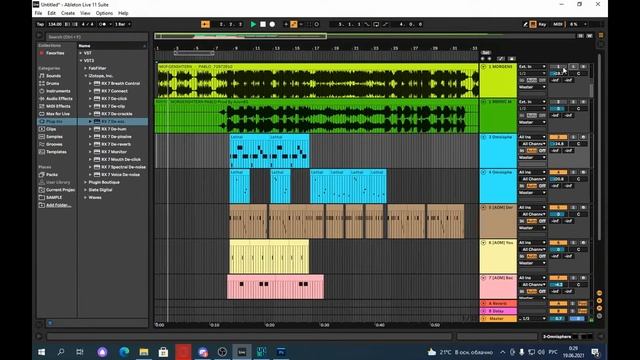Open the Edit menu

click(x=51, y=13)
